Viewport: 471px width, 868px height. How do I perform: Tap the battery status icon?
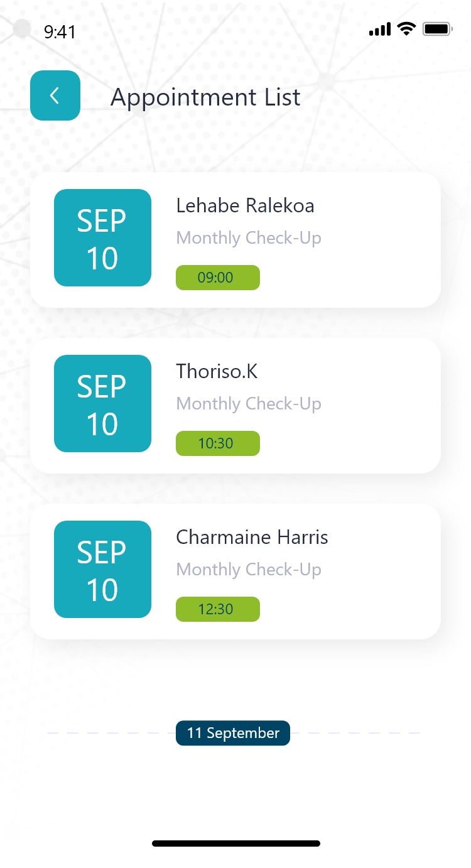[x=437, y=29]
